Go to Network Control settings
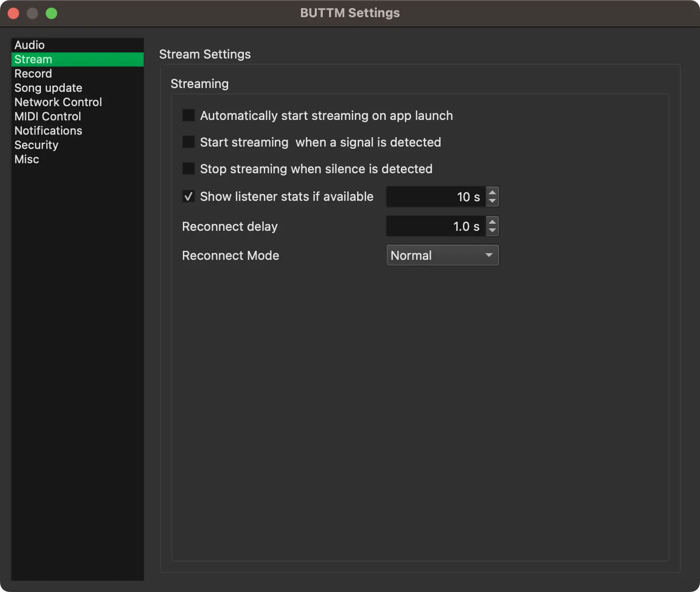The image size is (700, 592). (x=58, y=102)
